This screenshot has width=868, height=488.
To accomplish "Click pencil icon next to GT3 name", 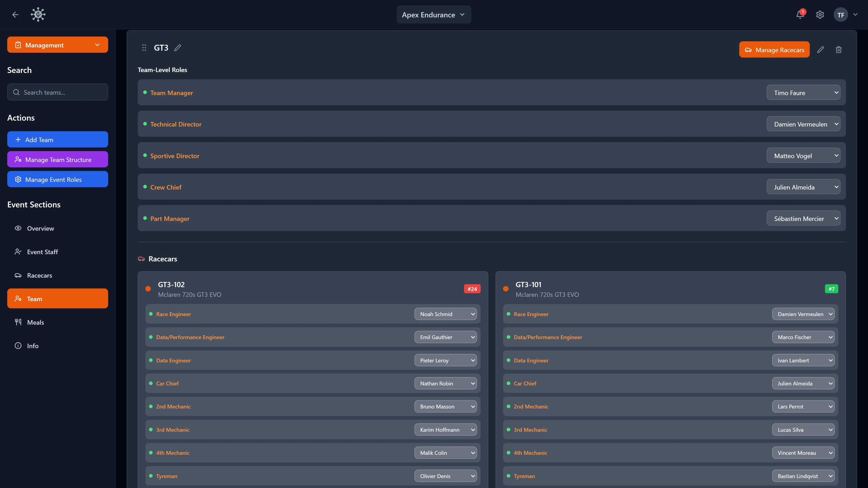I will (x=178, y=48).
